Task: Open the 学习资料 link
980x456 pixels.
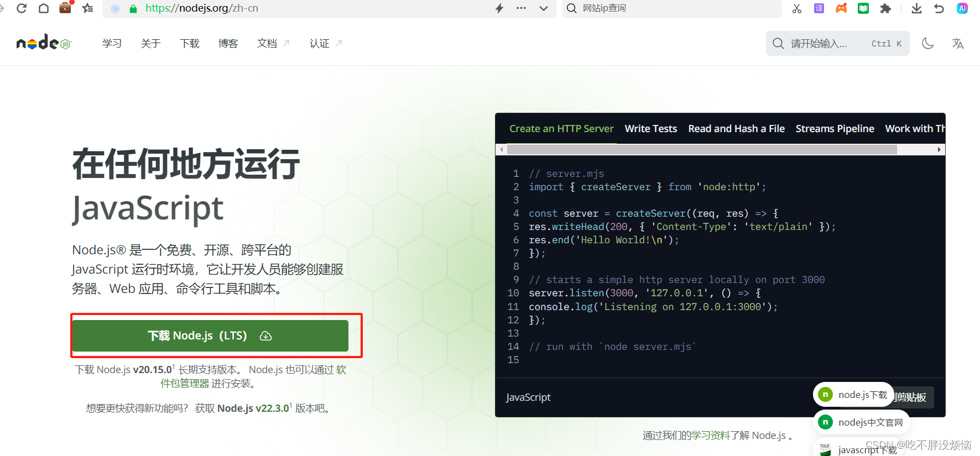Action: (x=711, y=436)
